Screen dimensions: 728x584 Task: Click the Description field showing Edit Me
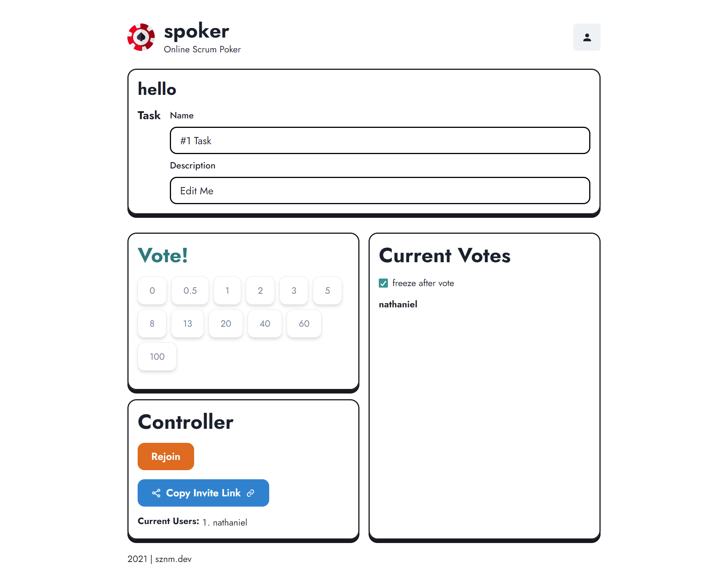pos(379,190)
